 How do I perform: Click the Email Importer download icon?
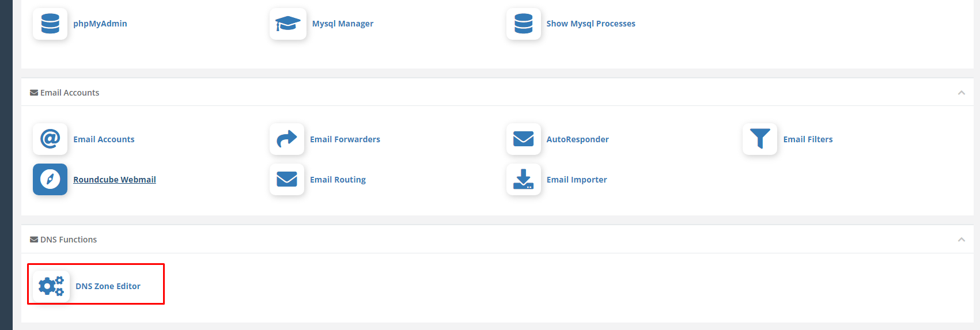pyautogui.click(x=524, y=179)
